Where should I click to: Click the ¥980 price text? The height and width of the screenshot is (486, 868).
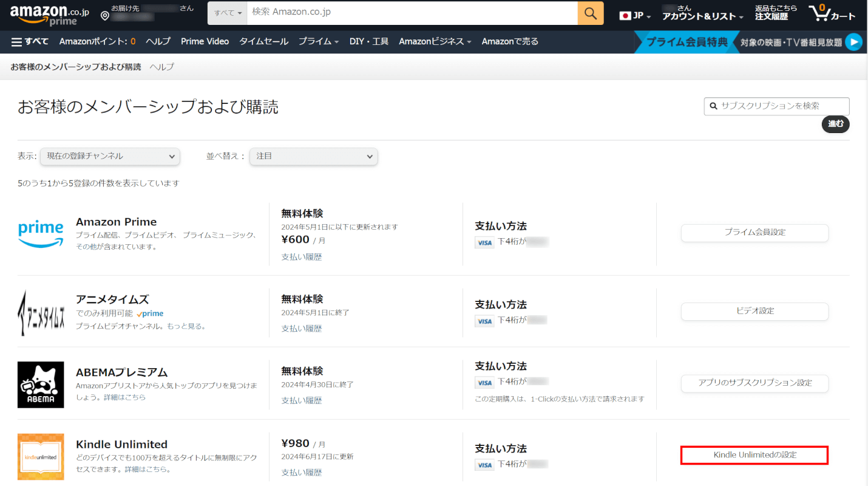pos(296,443)
